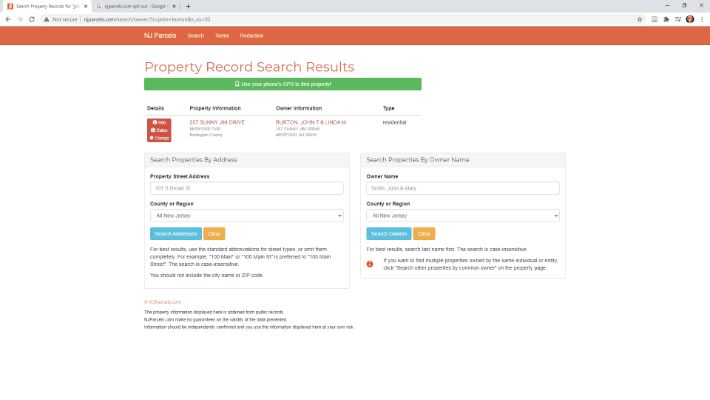
Task: Click the browser forward arrow
Action: (20, 19)
